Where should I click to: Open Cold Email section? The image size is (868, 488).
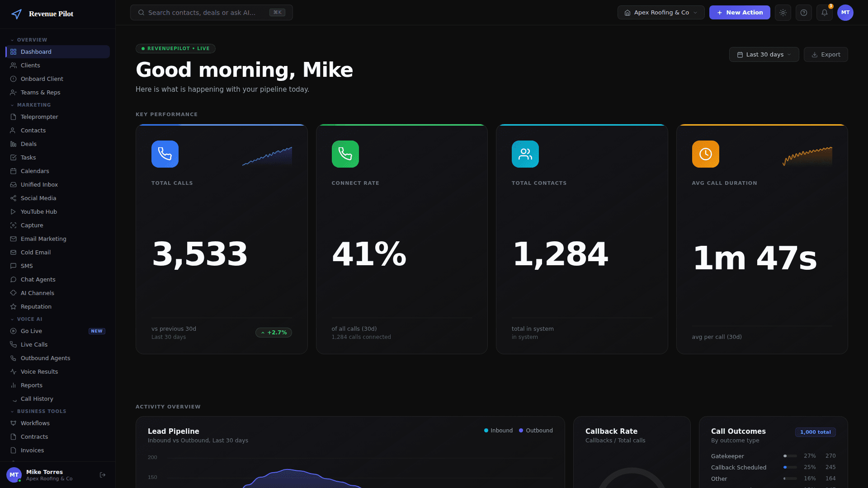pyautogui.click(x=58, y=253)
